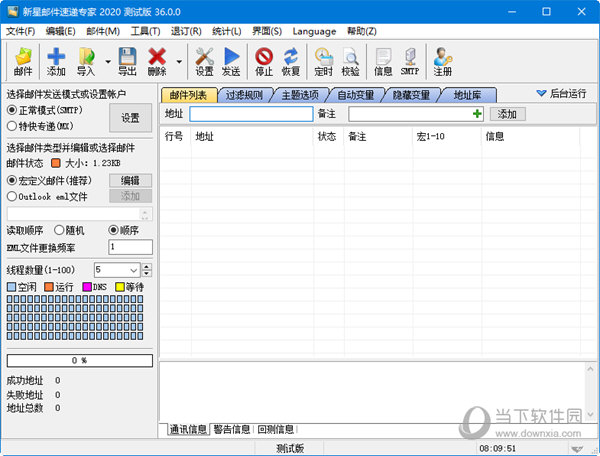Viewport: 600px width, 456px height.
Task: Click the eml file list spinner arrows
Action: point(145,214)
